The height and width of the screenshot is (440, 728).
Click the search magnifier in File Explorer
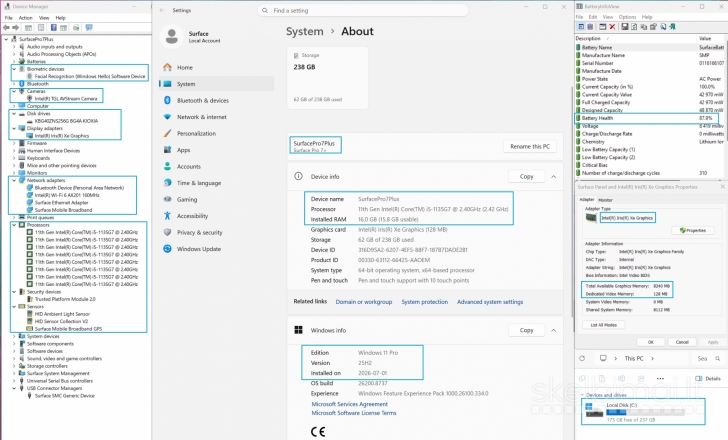(x=717, y=358)
